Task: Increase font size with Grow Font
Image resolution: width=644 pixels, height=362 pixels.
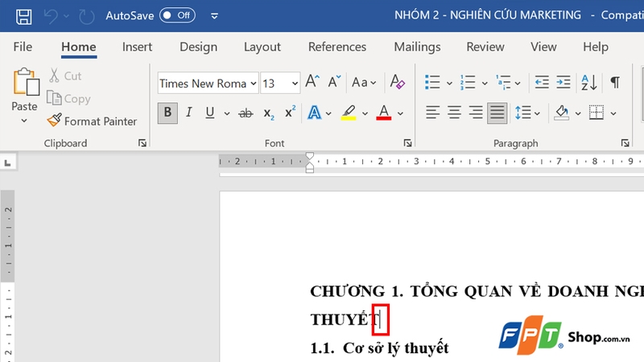Action: [312, 82]
